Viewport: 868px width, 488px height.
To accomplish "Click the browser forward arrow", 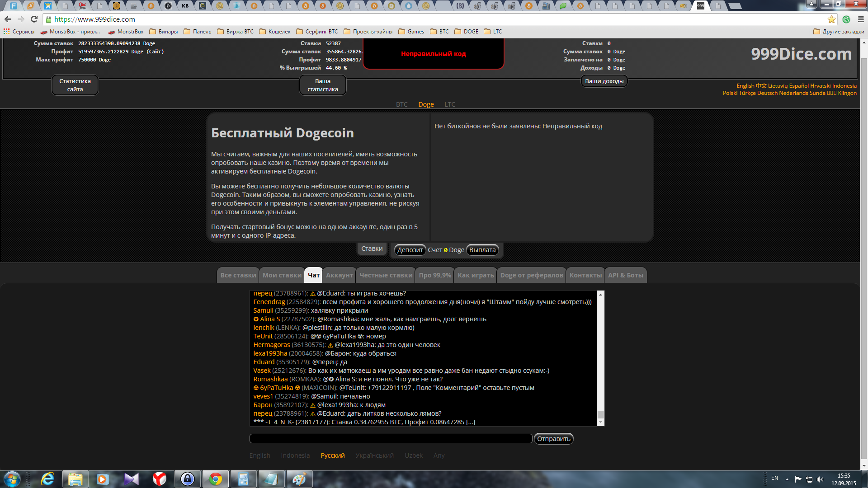I will (21, 19).
